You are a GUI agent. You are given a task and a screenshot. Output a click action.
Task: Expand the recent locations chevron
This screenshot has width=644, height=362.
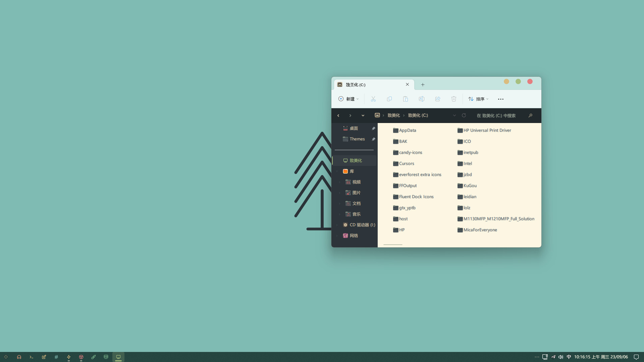coord(363,115)
